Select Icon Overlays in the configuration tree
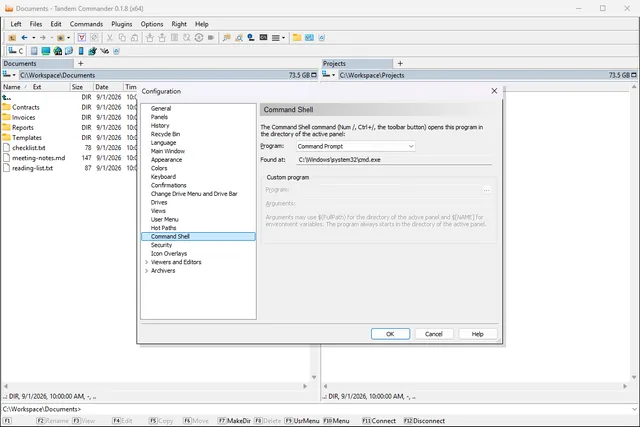The height and width of the screenshot is (427, 640). (x=169, y=254)
